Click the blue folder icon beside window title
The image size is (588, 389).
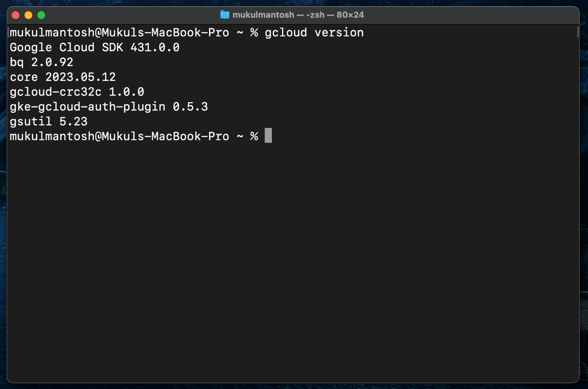tap(224, 15)
